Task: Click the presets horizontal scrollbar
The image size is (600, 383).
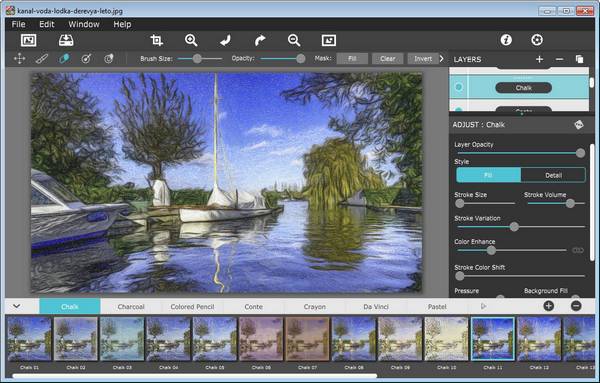Action: pyautogui.click(x=195, y=376)
